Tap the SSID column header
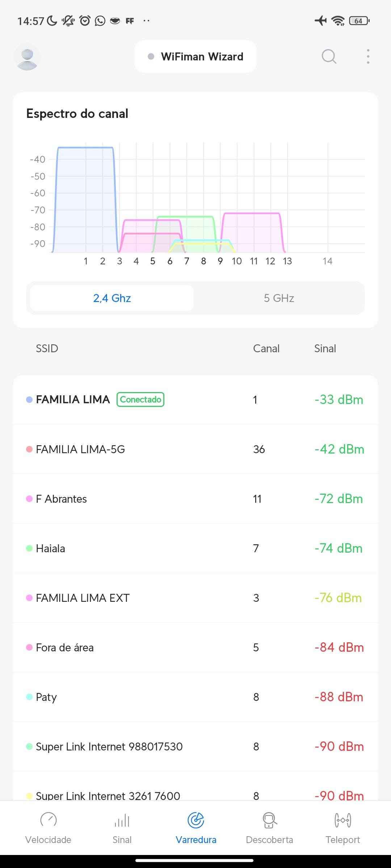The height and width of the screenshot is (868, 391). click(x=47, y=348)
